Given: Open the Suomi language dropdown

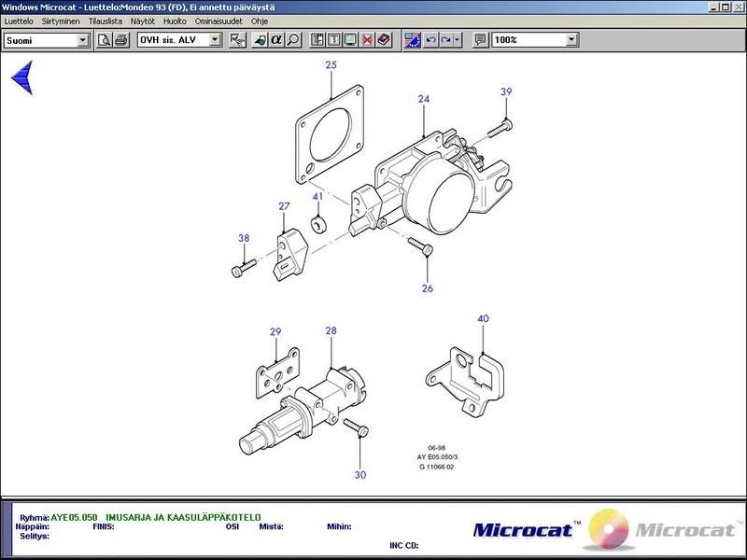Looking at the screenshot, I should [x=82, y=40].
